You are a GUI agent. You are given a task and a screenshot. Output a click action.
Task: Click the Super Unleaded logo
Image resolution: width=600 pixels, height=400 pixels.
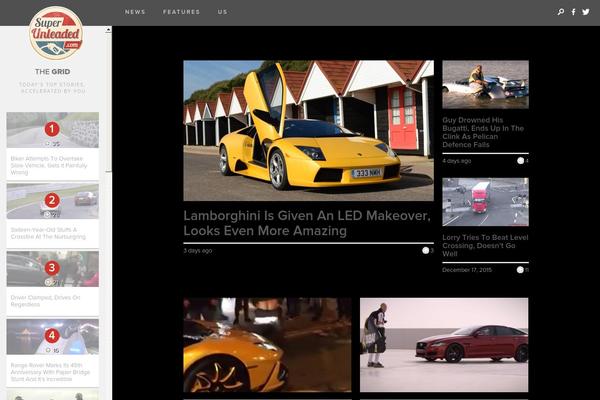pyautogui.click(x=56, y=33)
